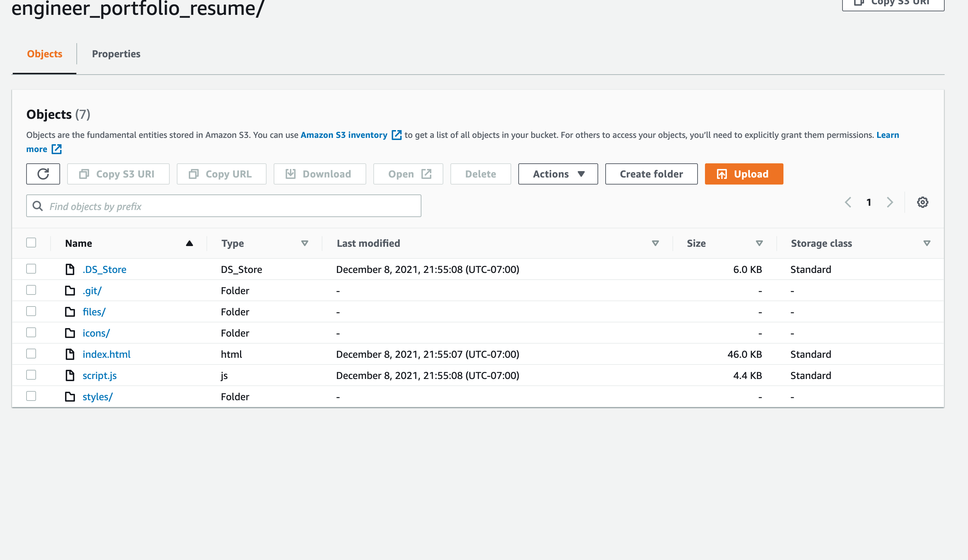Click Copy S3 URI button in objects toolbar

click(118, 174)
